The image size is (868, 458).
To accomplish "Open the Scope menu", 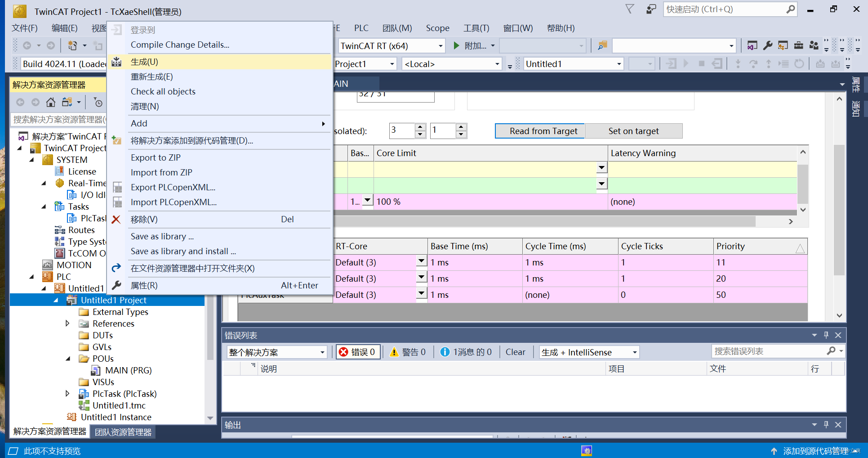I will click(x=437, y=28).
